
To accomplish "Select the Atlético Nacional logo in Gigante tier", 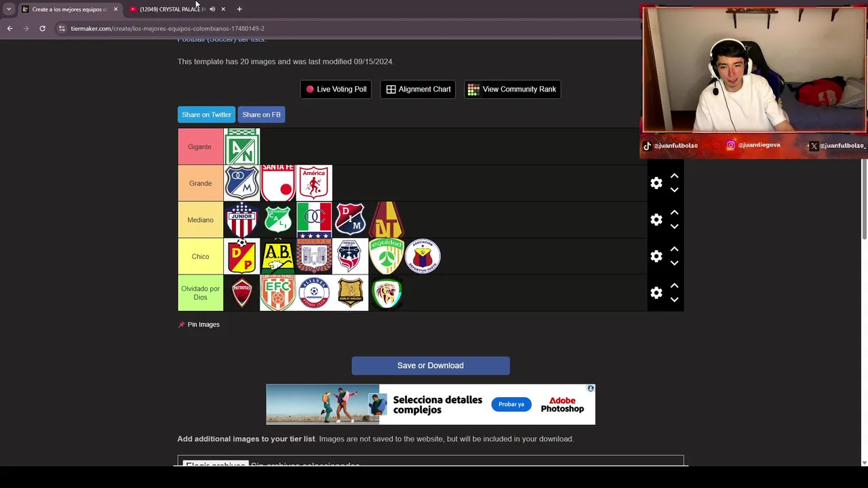I will coord(241,146).
